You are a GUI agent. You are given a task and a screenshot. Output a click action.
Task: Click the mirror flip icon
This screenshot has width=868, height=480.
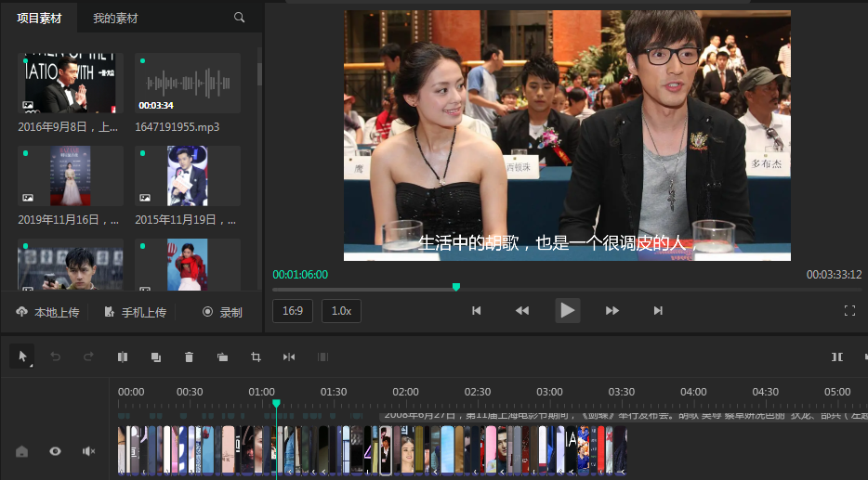[289, 357]
